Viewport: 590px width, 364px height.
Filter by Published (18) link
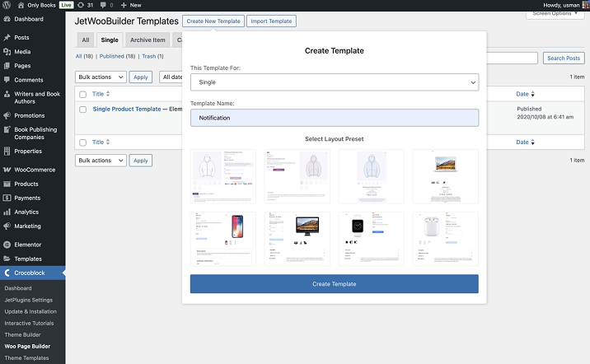pyautogui.click(x=117, y=56)
